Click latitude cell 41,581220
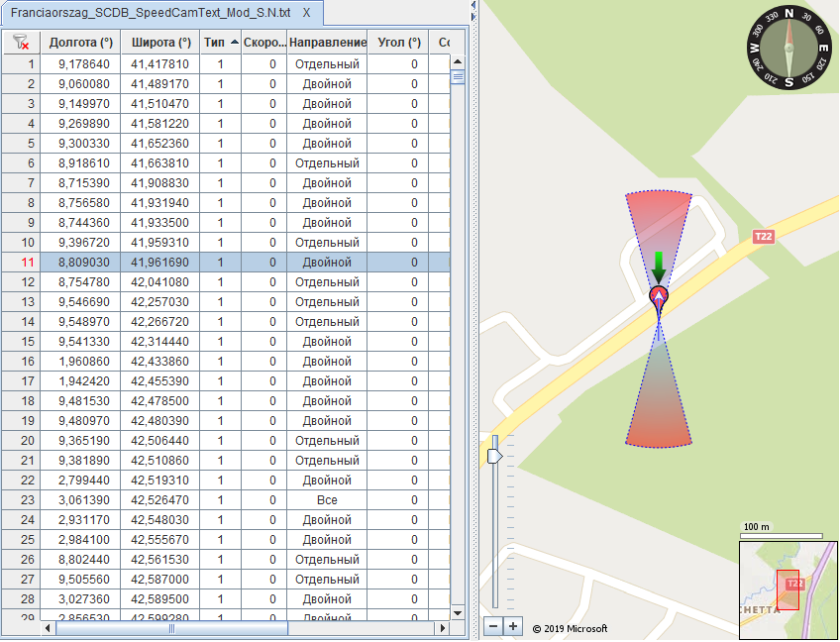840x642 pixels. (160, 124)
